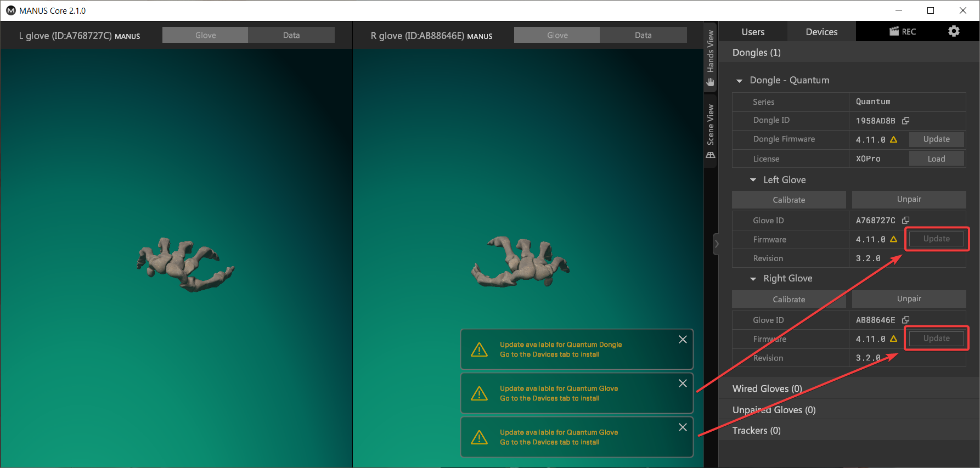Collapse the Dongle - Quantum section
980x468 pixels.
pos(739,81)
